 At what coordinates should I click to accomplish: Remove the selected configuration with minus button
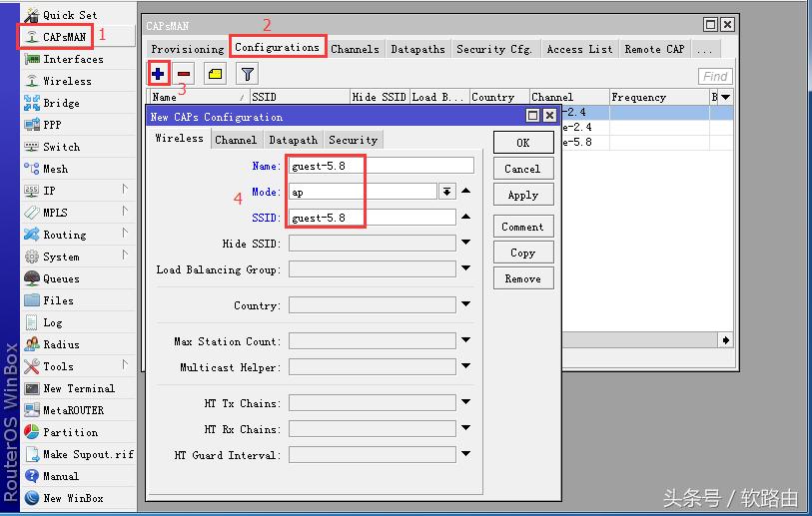pos(184,74)
